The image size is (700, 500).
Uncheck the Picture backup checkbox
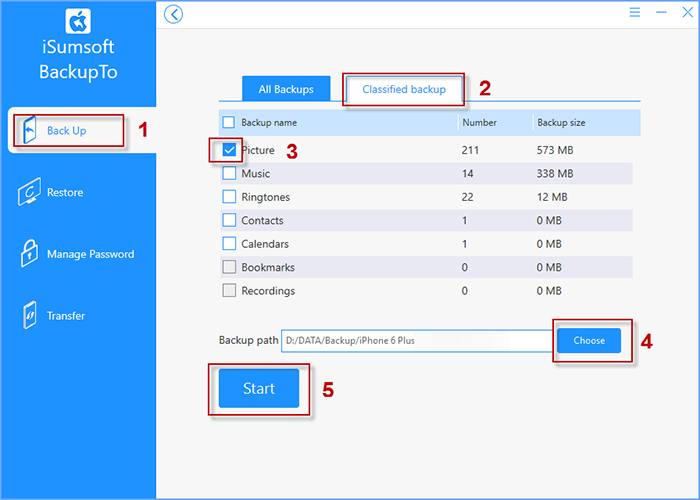[x=229, y=150]
